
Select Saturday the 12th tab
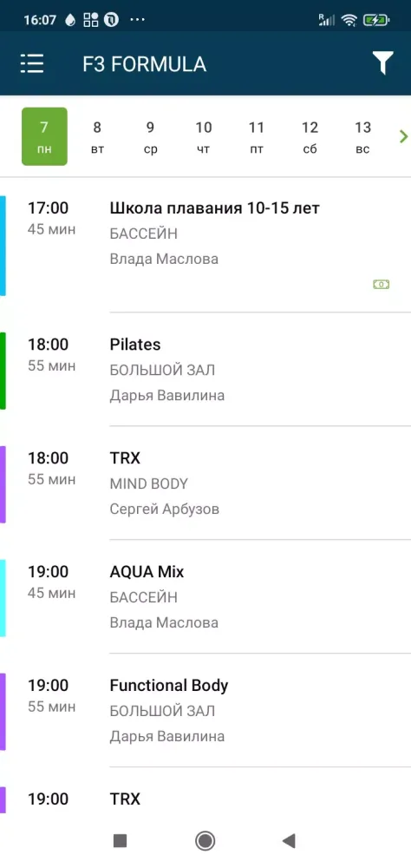point(310,136)
